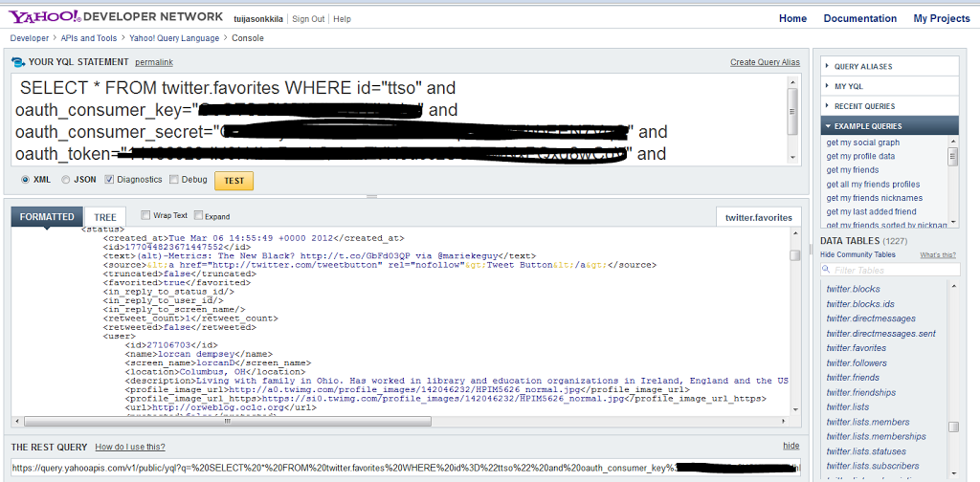Click the YQL statement icon beside heading
This screenshot has height=482, width=980.
tap(18, 62)
